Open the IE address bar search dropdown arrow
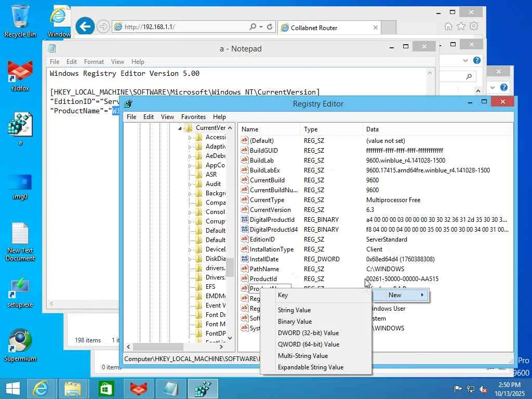The width and height of the screenshot is (532, 399). click(x=261, y=26)
